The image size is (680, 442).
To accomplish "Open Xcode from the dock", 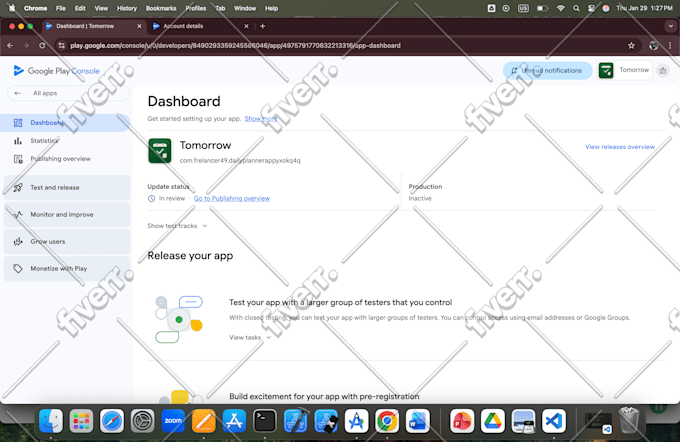I will [295, 421].
